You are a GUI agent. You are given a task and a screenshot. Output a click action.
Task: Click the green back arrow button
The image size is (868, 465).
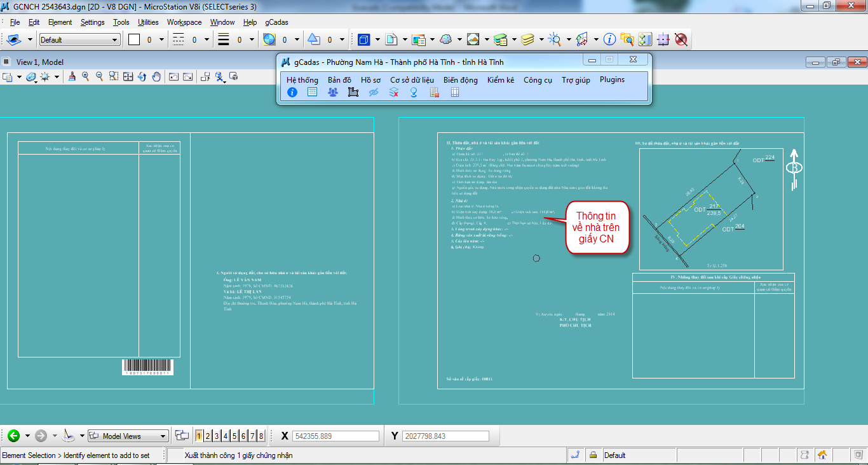point(13,436)
